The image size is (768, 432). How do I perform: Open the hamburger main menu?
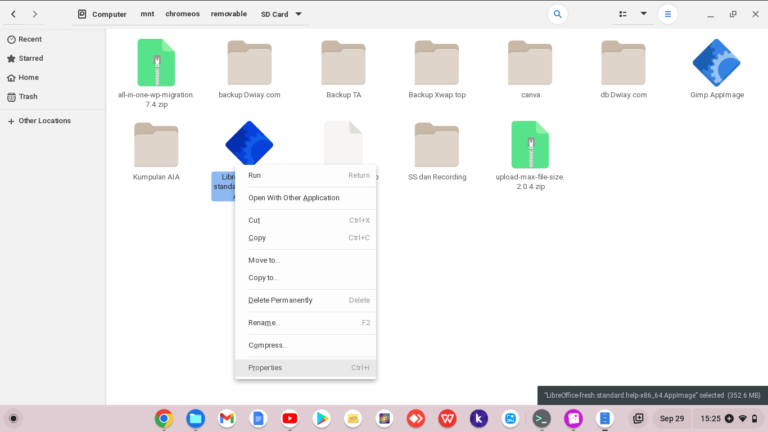coord(668,14)
